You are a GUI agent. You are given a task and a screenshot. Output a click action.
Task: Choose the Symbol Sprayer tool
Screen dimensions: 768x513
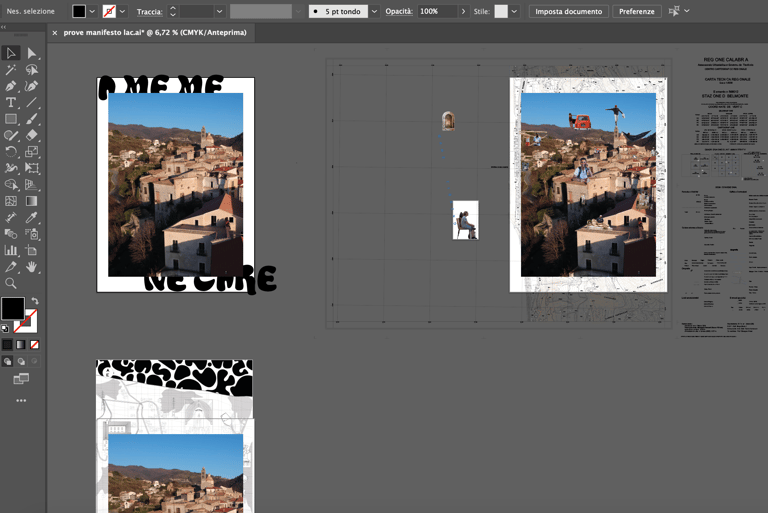click(x=31, y=234)
